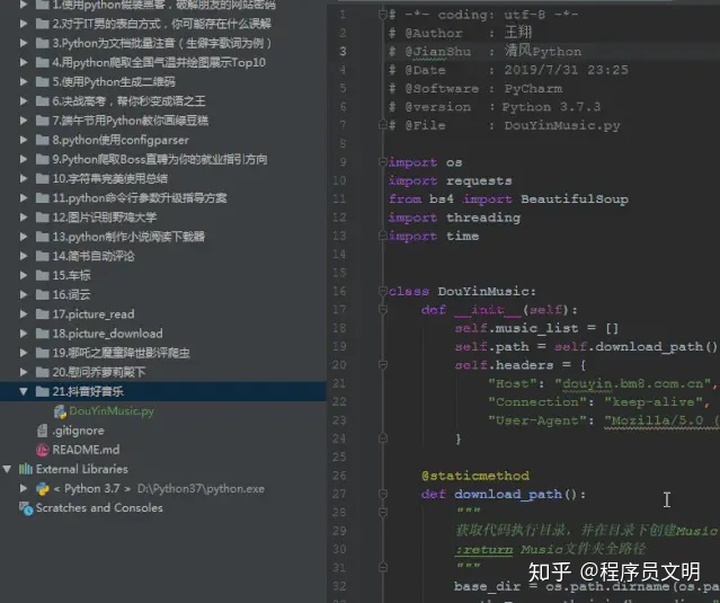Select the README.md file
This screenshot has width=720, height=603.
click(x=86, y=450)
